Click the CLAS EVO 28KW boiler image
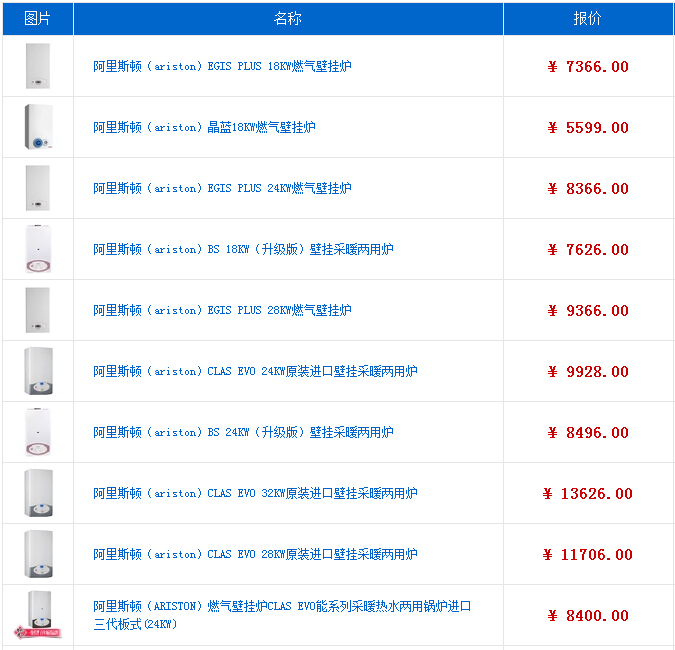The width and height of the screenshot is (675, 650). coord(38,555)
